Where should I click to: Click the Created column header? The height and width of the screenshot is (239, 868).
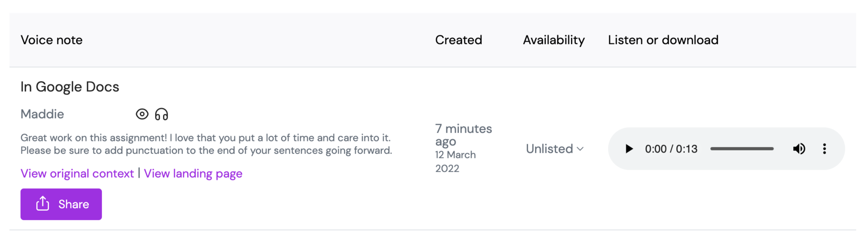coord(458,40)
